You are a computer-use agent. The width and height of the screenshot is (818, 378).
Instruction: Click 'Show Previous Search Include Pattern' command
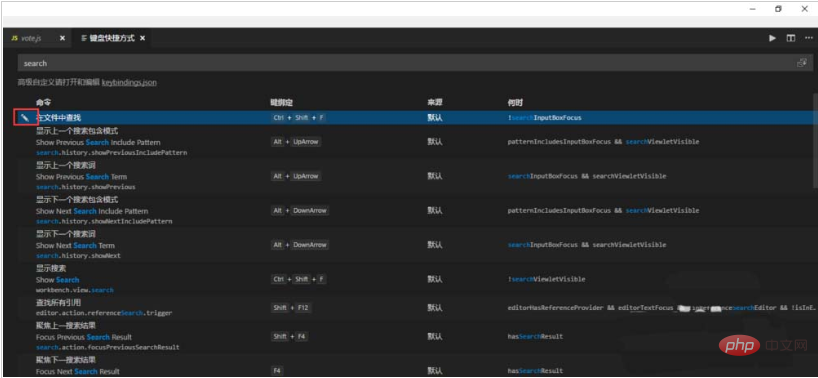pyautogui.click(x=98, y=142)
